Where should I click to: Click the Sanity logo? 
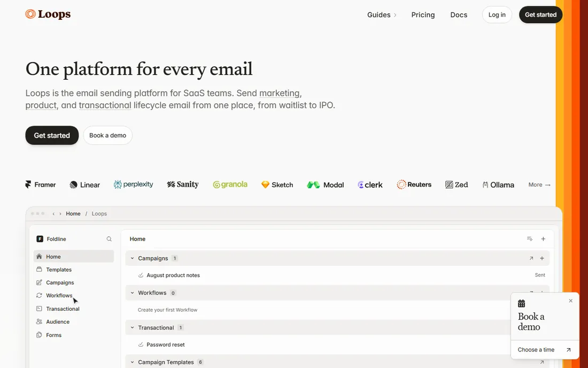tap(183, 184)
